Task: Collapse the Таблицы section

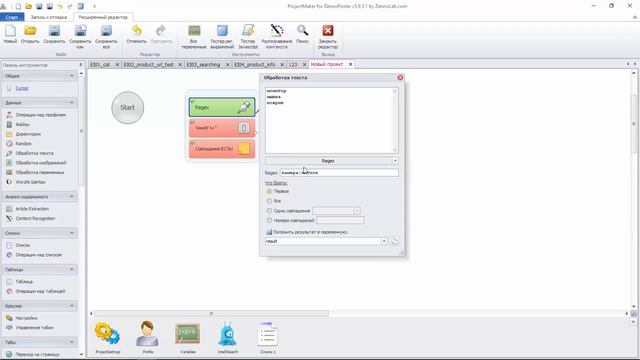Action: [71, 269]
